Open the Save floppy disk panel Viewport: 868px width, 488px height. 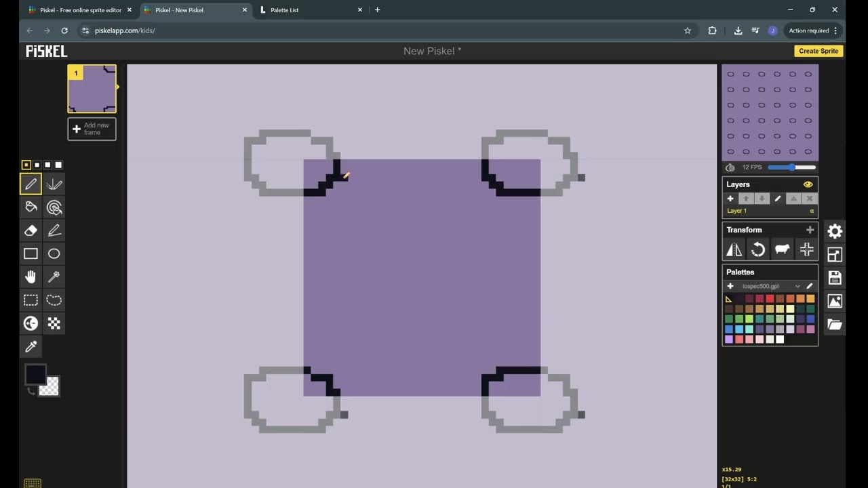835,278
